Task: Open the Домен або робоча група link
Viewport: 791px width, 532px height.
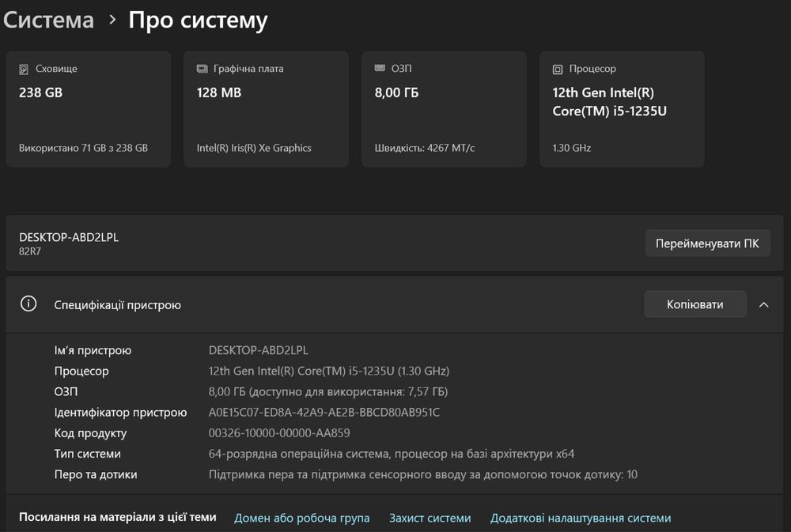Action: 301,518
